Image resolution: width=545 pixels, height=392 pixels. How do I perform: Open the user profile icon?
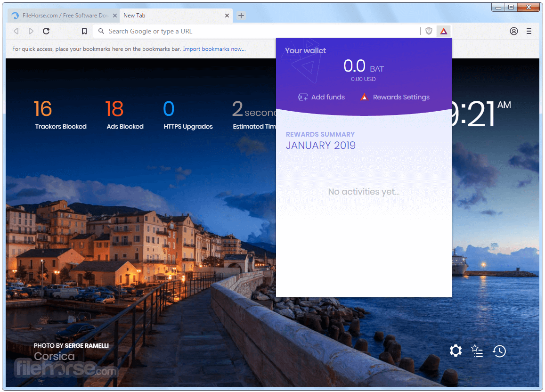pyautogui.click(x=514, y=31)
